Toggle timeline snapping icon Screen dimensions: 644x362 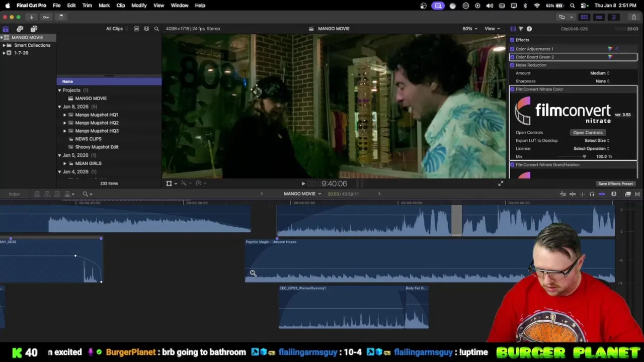[602, 194]
